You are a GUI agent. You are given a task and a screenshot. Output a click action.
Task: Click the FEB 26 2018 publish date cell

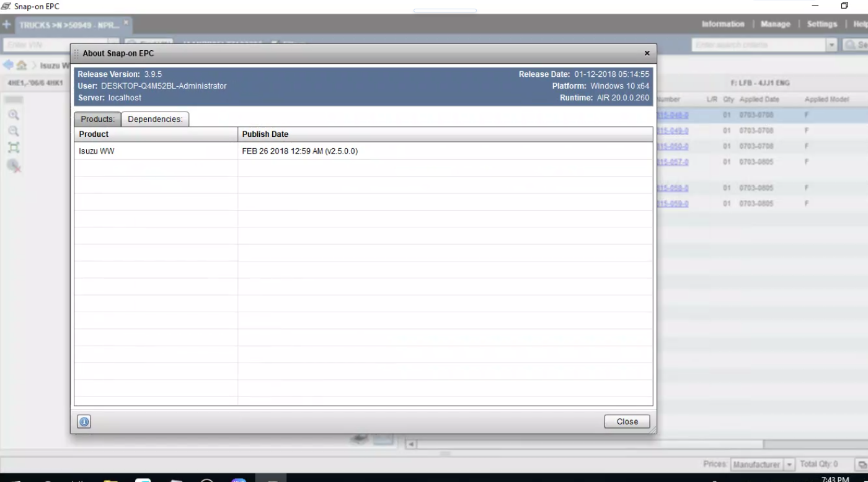coord(300,151)
